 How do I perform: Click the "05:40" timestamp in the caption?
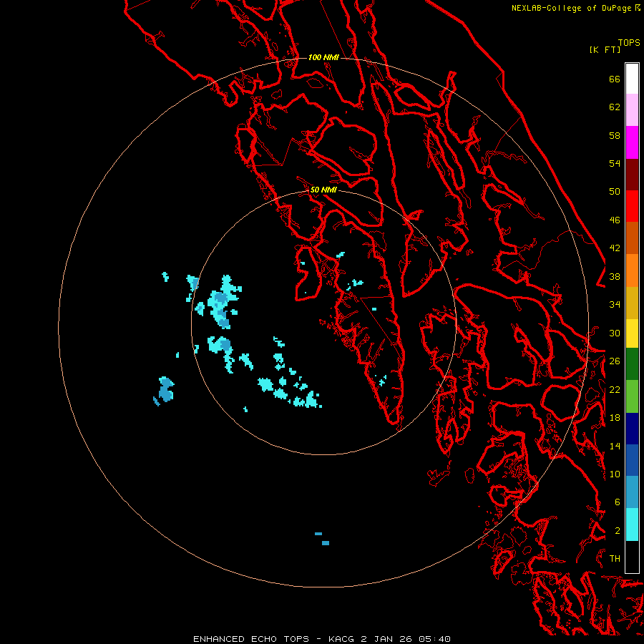coord(434,639)
